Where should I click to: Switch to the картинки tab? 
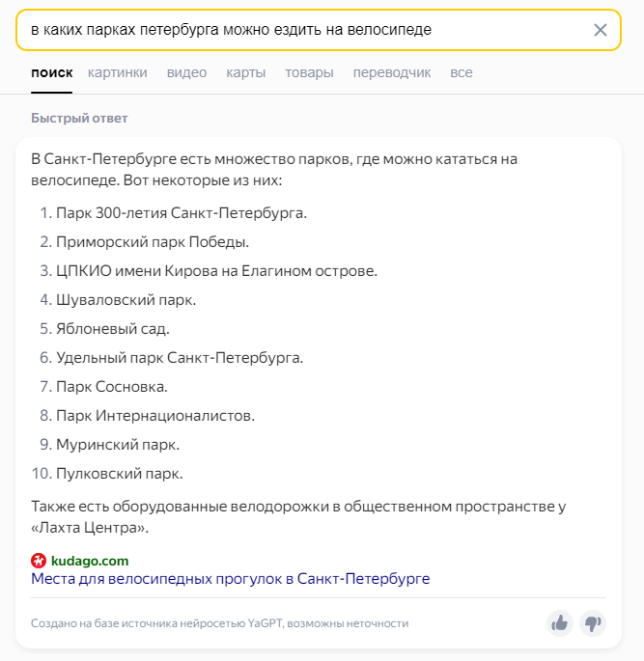pyautogui.click(x=117, y=72)
